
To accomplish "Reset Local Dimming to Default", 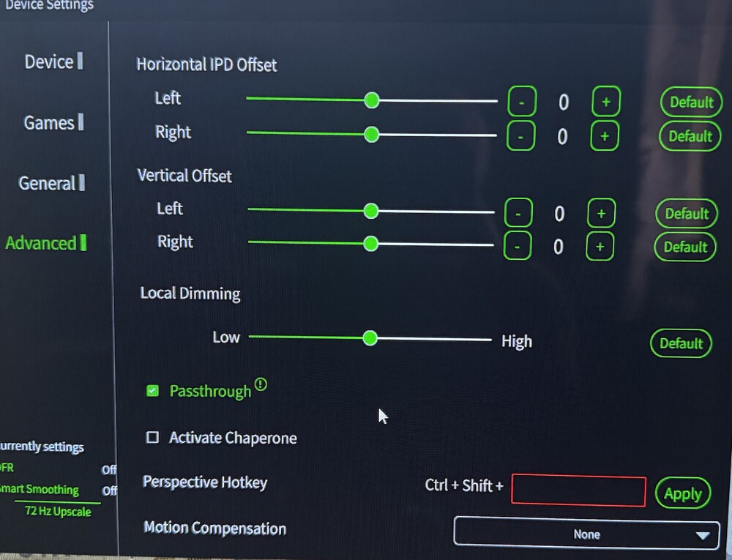I will coord(681,343).
